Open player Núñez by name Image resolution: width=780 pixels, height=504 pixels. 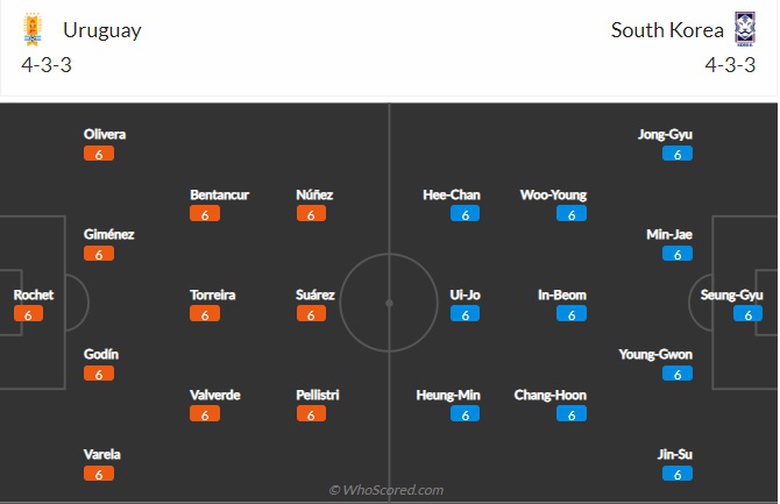[x=315, y=195]
